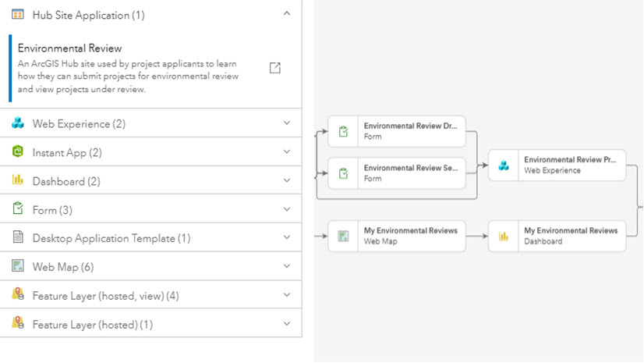Collapse the Hub Site Application section
The image size is (644, 363).
[x=287, y=14]
